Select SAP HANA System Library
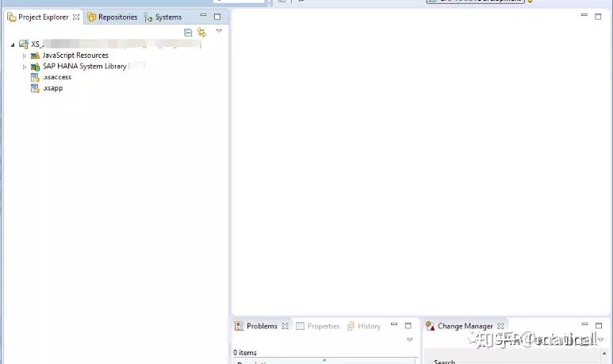This screenshot has width=613, height=364. 84,66
